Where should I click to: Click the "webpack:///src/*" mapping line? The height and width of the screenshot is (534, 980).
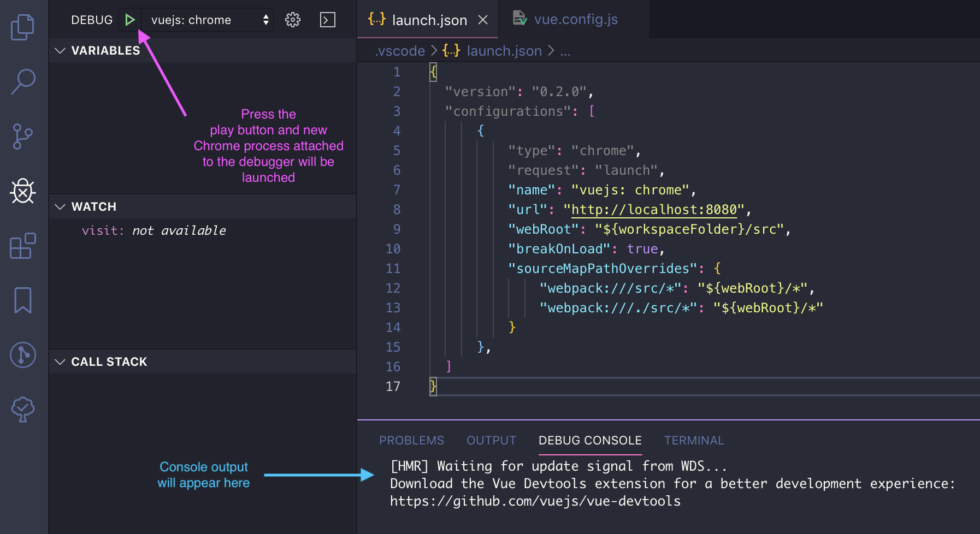[677, 288]
